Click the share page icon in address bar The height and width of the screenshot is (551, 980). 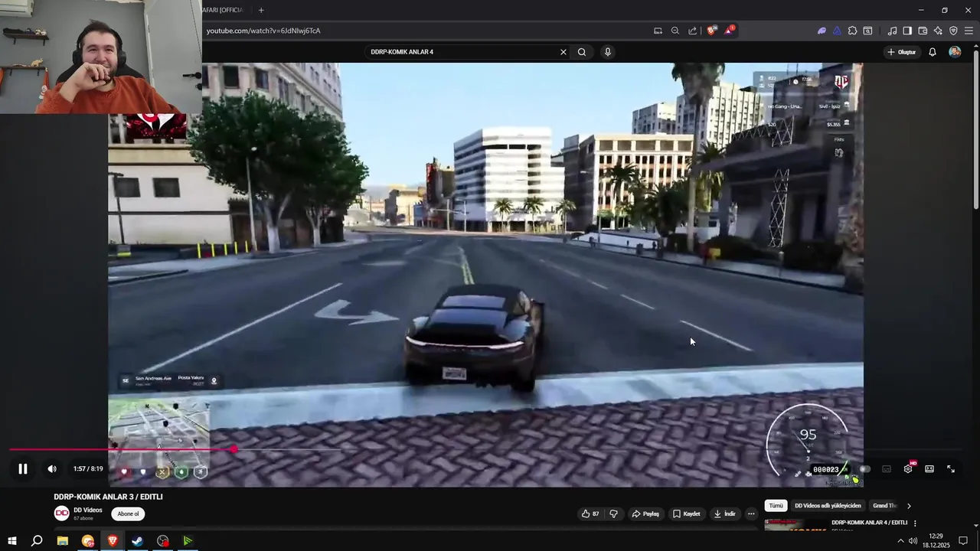693,31
